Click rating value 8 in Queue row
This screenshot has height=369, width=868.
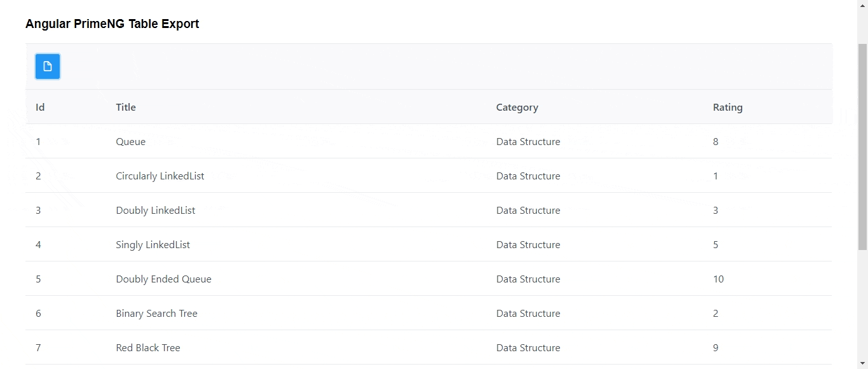(x=715, y=142)
